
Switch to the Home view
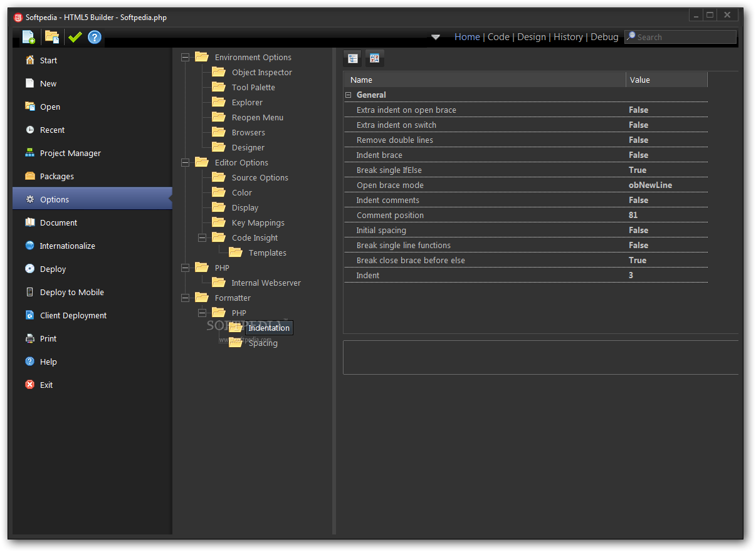click(467, 37)
